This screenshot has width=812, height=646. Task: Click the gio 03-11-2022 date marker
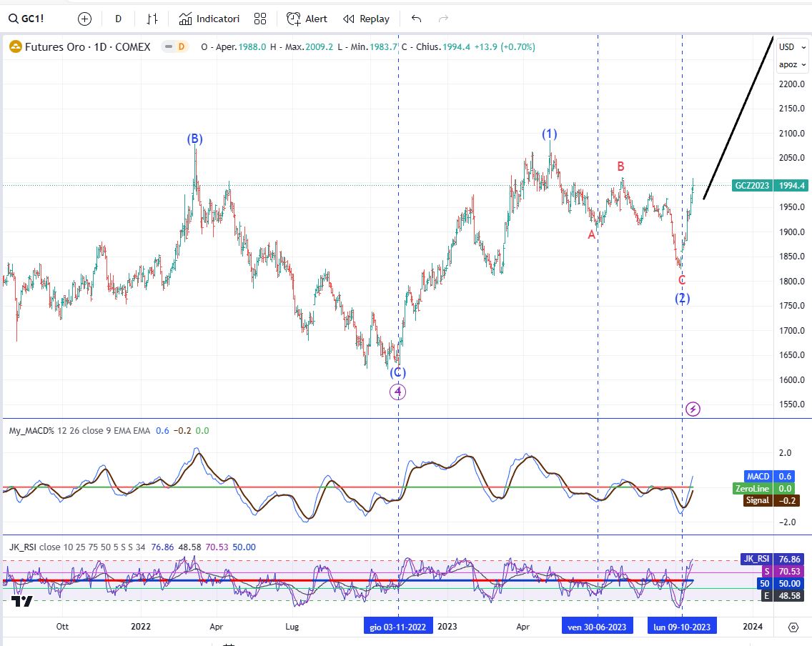398,627
